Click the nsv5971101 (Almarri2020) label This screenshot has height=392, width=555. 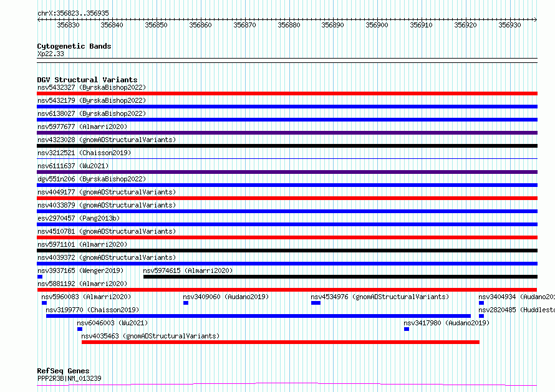click(x=82, y=244)
